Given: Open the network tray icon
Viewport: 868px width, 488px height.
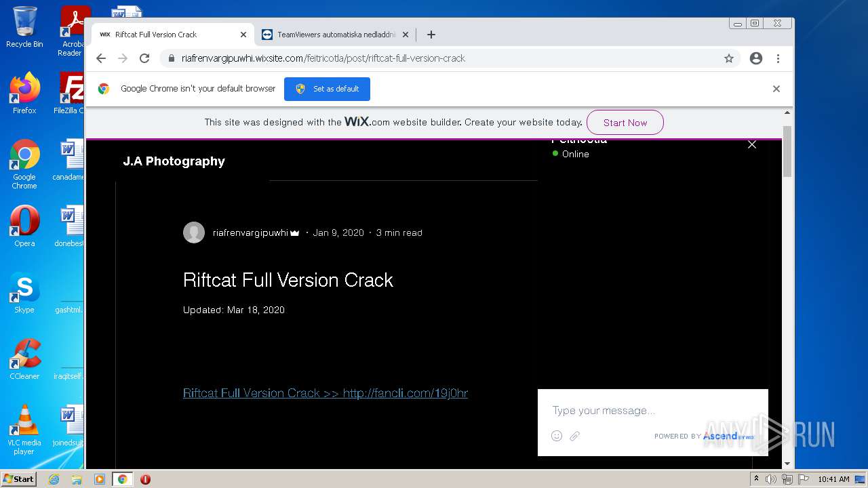Looking at the screenshot, I should click(x=787, y=479).
